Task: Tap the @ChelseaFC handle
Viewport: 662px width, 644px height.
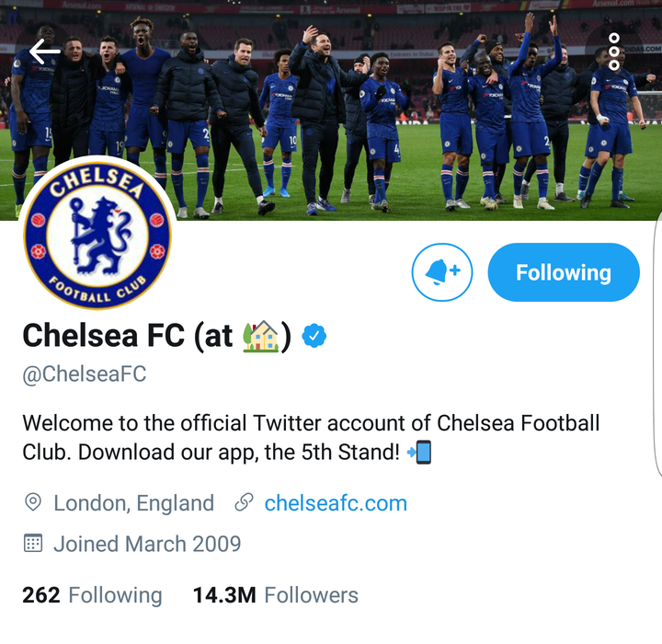Action: coord(85,374)
